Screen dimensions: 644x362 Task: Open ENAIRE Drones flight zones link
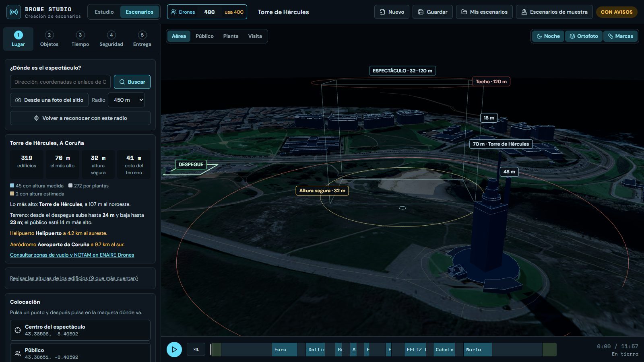[x=72, y=255]
